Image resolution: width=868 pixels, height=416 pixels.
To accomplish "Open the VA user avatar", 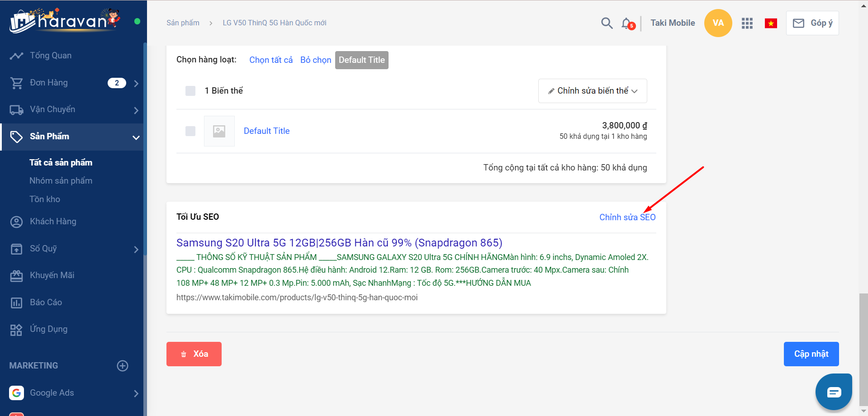I will tap(718, 23).
